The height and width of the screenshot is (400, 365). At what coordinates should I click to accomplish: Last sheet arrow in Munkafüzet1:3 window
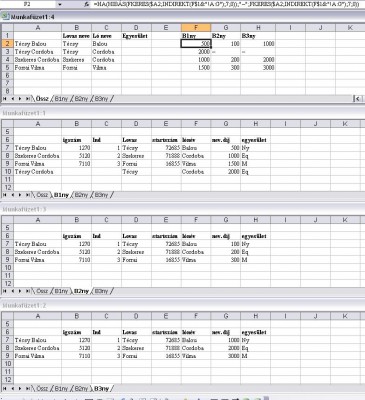[27, 291]
